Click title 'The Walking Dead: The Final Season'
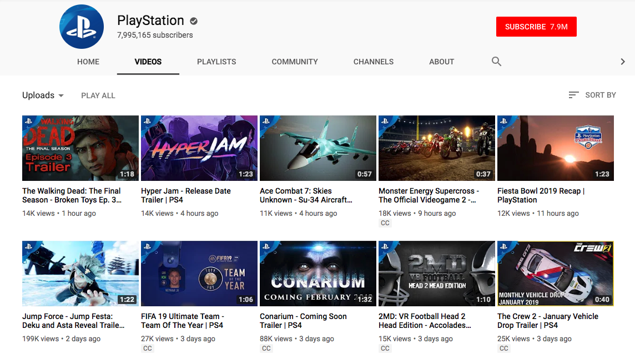This screenshot has width=635, height=364. [72, 195]
